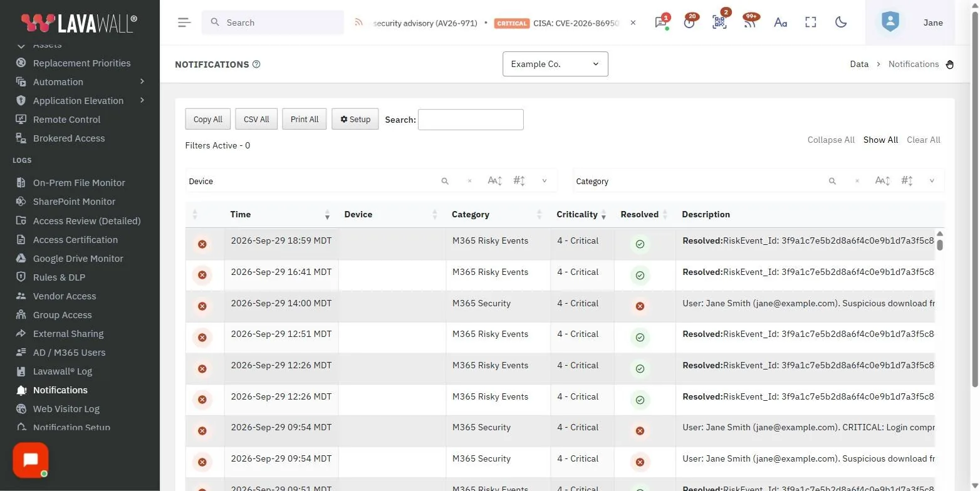Open the font size Aa icon
This screenshot has height=491, width=980.
coord(780,23)
